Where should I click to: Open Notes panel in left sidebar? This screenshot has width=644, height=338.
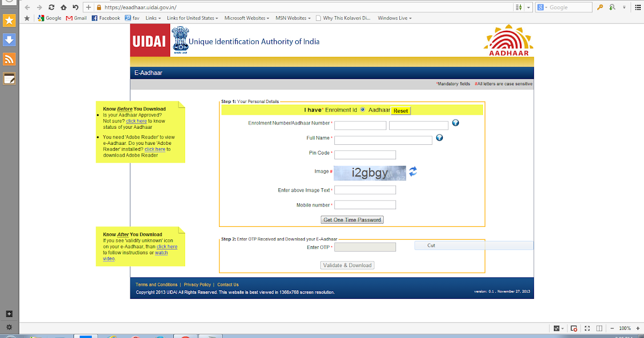click(9, 78)
